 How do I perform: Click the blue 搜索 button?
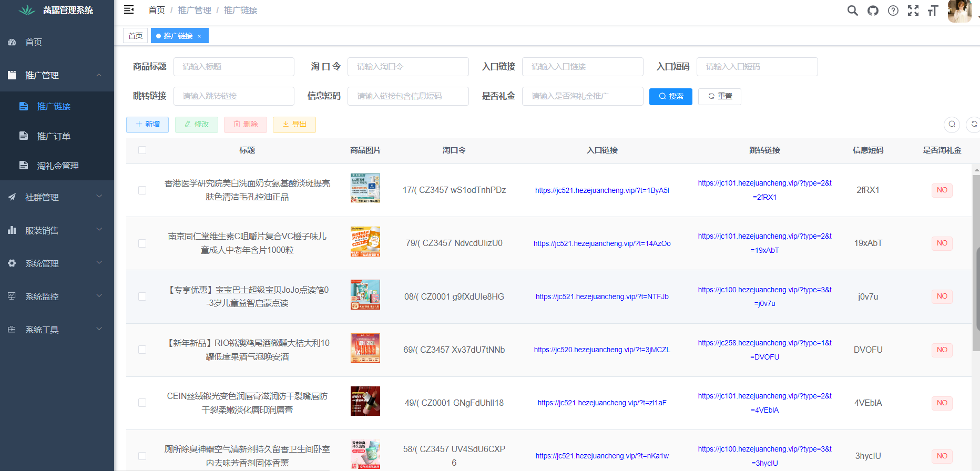click(671, 97)
